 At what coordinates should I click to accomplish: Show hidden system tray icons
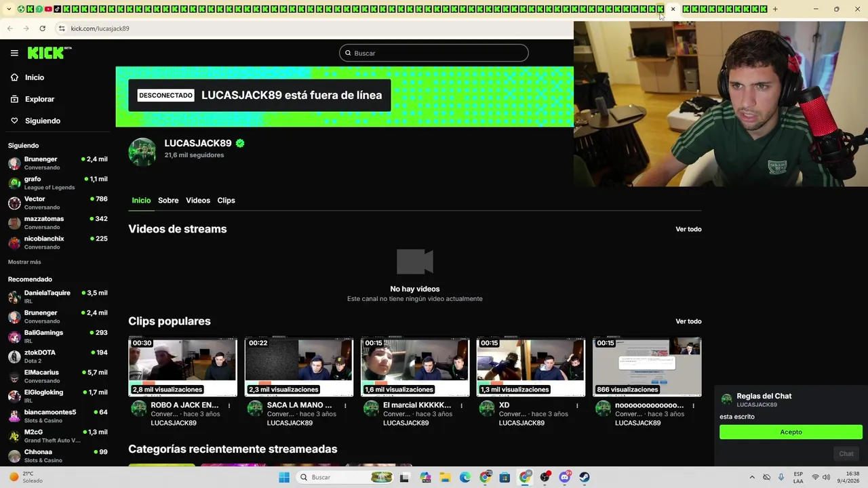pyautogui.click(x=751, y=477)
